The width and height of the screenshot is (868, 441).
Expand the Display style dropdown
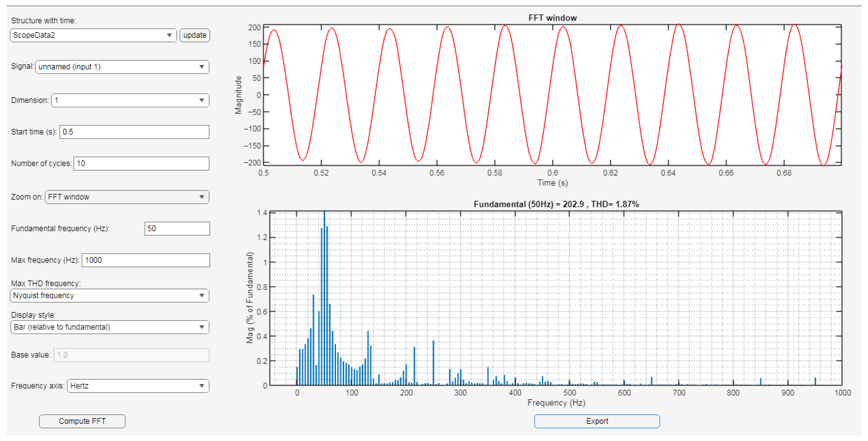click(x=110, y=327)
